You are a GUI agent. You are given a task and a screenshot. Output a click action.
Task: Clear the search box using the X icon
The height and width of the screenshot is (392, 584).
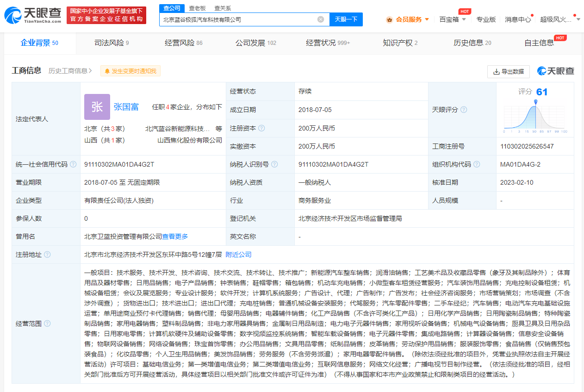320,19
